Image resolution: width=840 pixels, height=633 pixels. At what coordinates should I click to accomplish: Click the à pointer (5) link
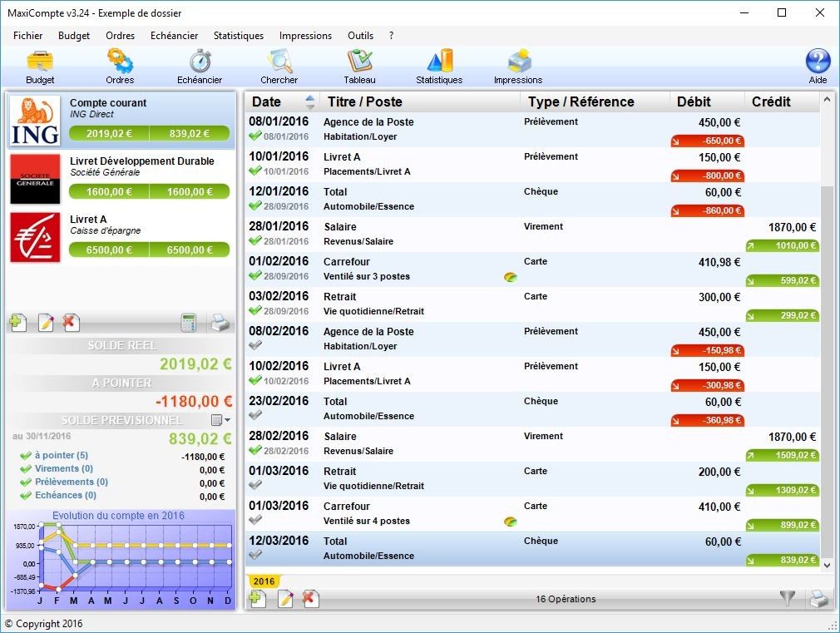[x=61, y=455]
